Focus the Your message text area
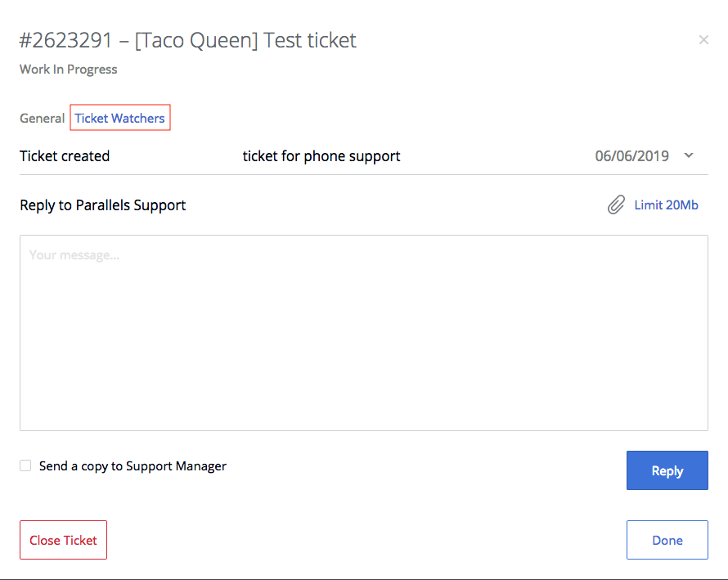This screenshot has height=580, width=728. click(x=363, y=332)
